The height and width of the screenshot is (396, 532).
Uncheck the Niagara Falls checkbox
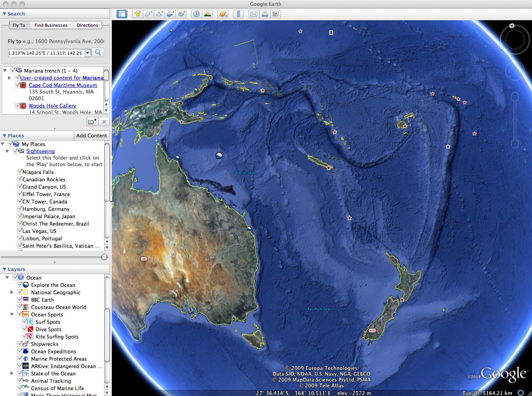click(19, 172)
